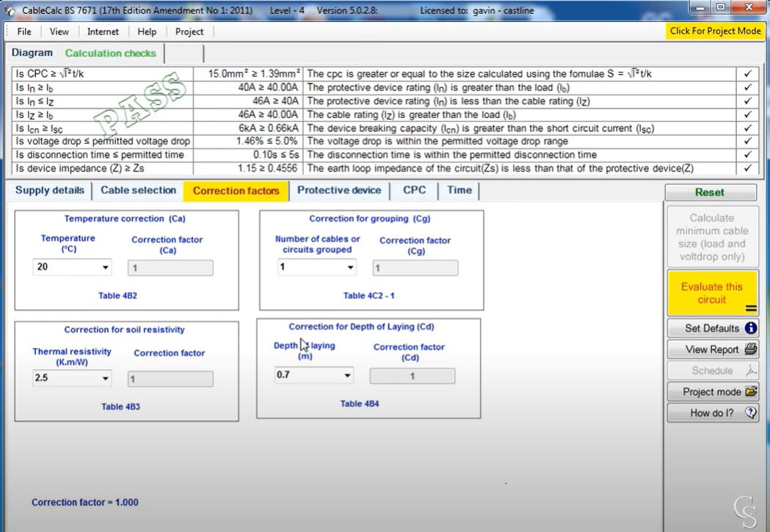The image size is (770, 532).
Task: Open the Protective device tab
Action: point(339,191)
